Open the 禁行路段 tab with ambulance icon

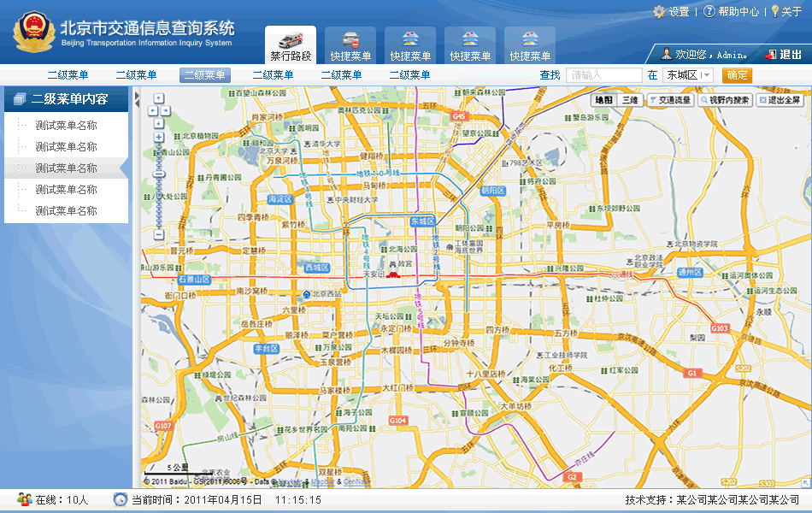[291, 45]
